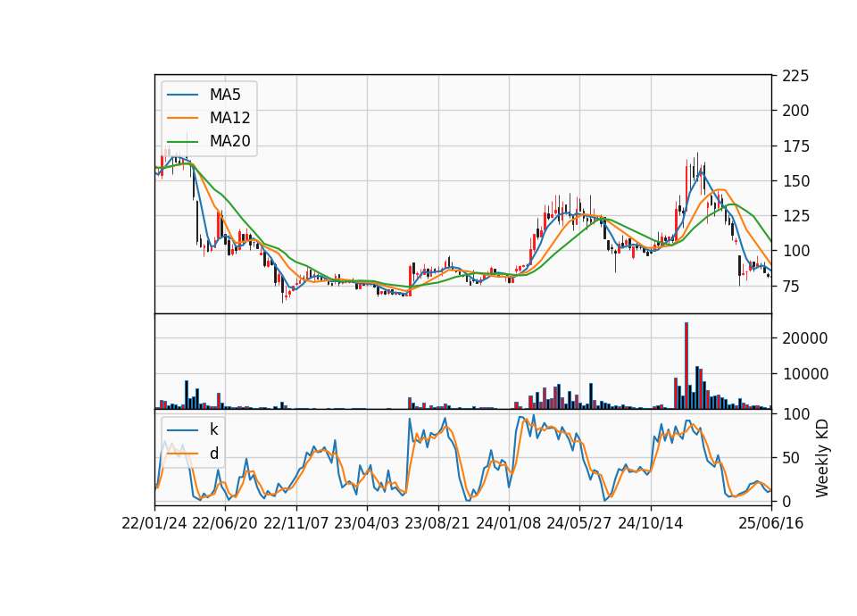The image size is (857, 616).
Task: Click the Weekly KD axis title
Action: (821, 458)
